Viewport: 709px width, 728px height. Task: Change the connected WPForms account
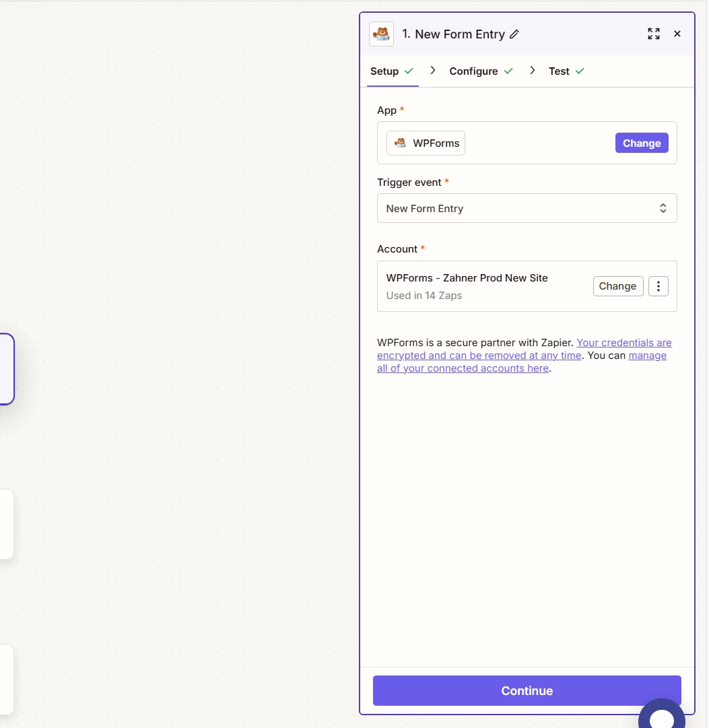(x=618, y=286)
